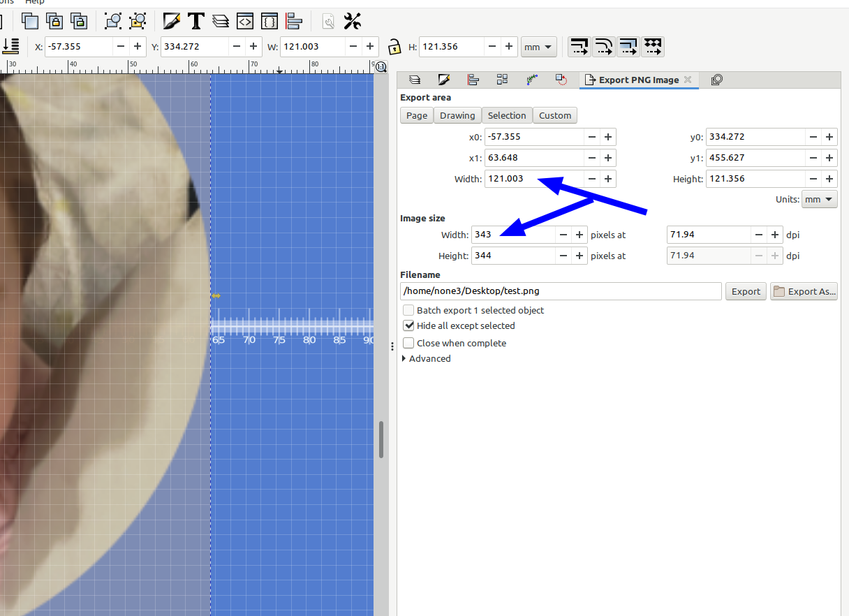Viewport: 849px width, 616px height.
Task: Toggle move patterns with objects
Action: [x=652, y=47]
